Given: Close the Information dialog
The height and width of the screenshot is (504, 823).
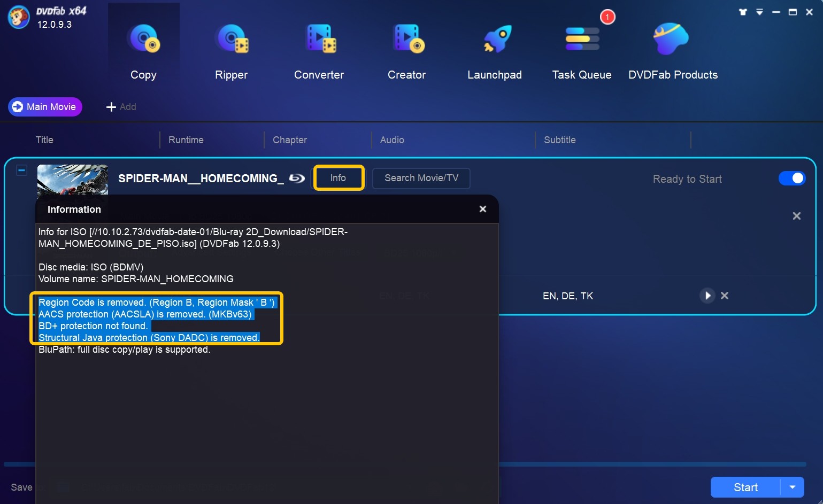Looking at the screenshot, I should (x=483, y=209).
